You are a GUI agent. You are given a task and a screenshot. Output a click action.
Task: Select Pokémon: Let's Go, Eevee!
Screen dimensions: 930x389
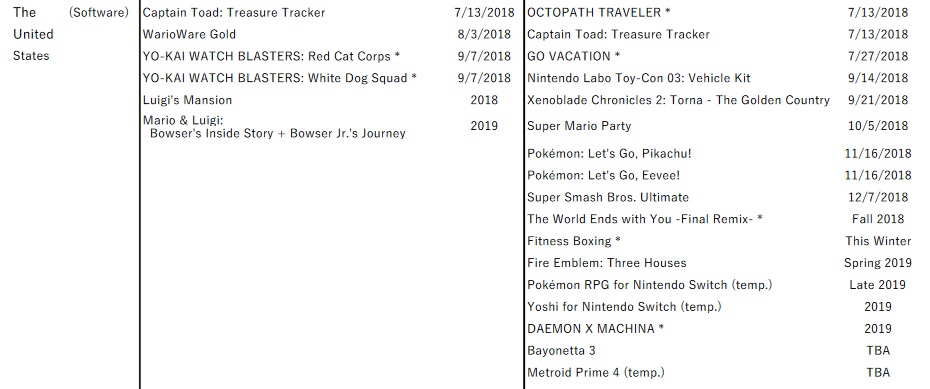coord(603,176)
